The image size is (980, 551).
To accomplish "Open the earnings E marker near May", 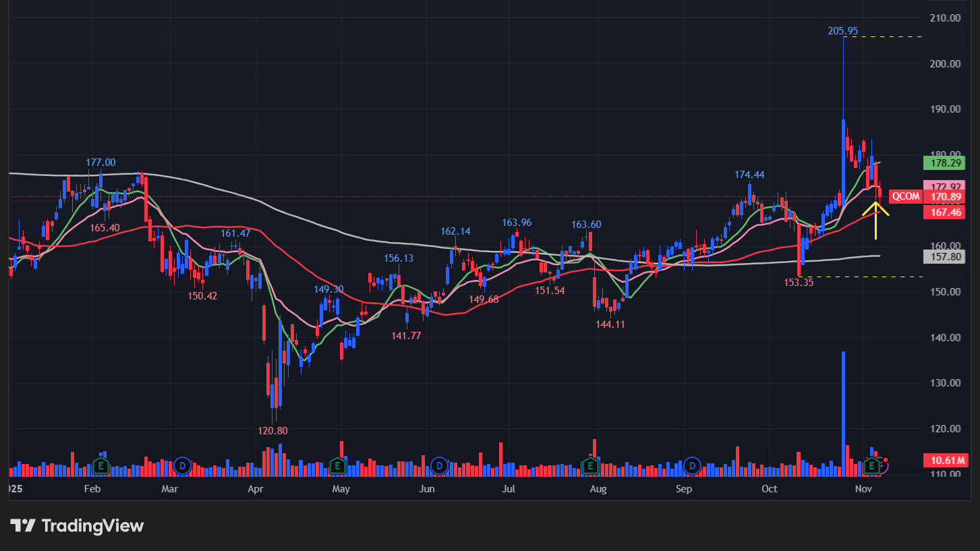I will pyautogui.click(x=337, y=465).
